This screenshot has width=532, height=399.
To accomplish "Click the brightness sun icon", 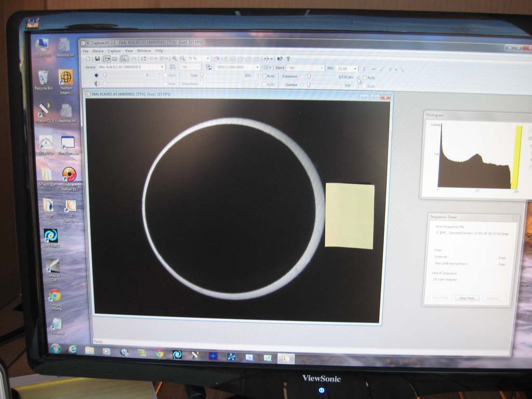I will (96, 75).
